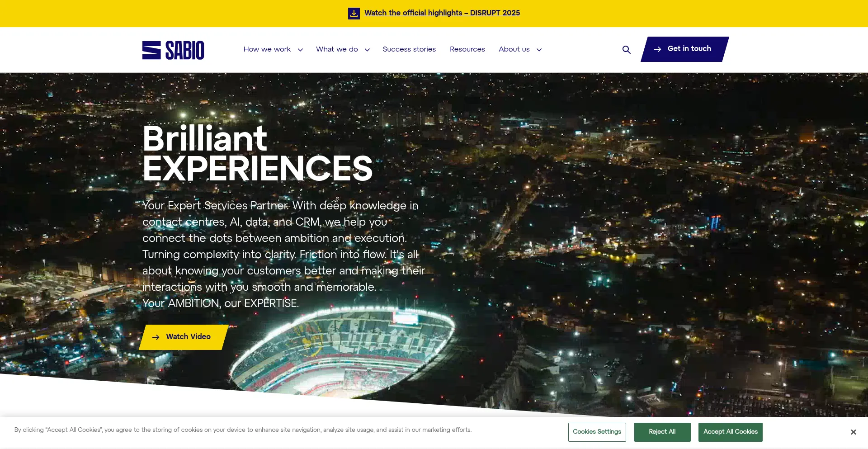Image resolution: width=868 pixels, height=449 pixels.
Task: Click the paragraph line 'Your AMBITION, our EXPERTISE.'
Action: [x=221, y=303]
